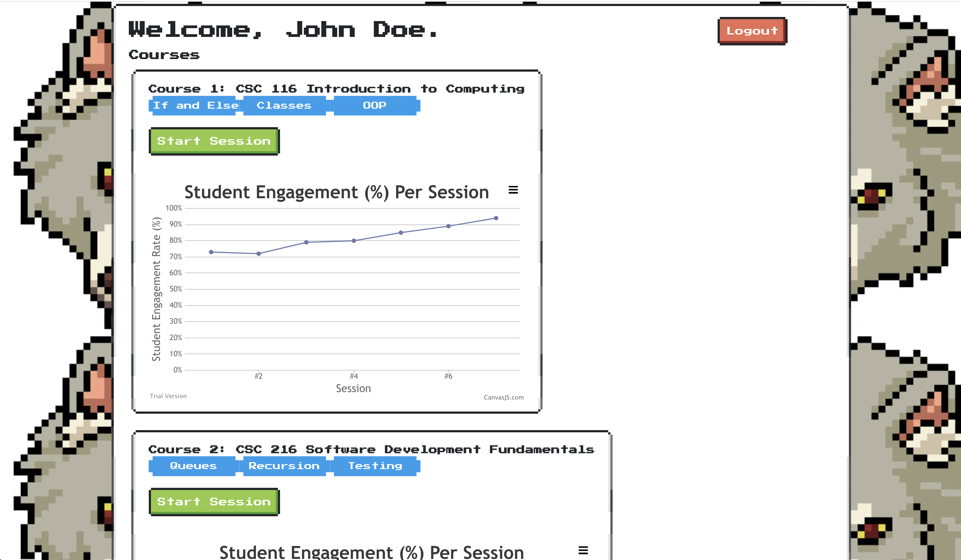Open Course 1 chart hamburger menu
The height and width of the screenshot is (560, 961).
(513, 190)
